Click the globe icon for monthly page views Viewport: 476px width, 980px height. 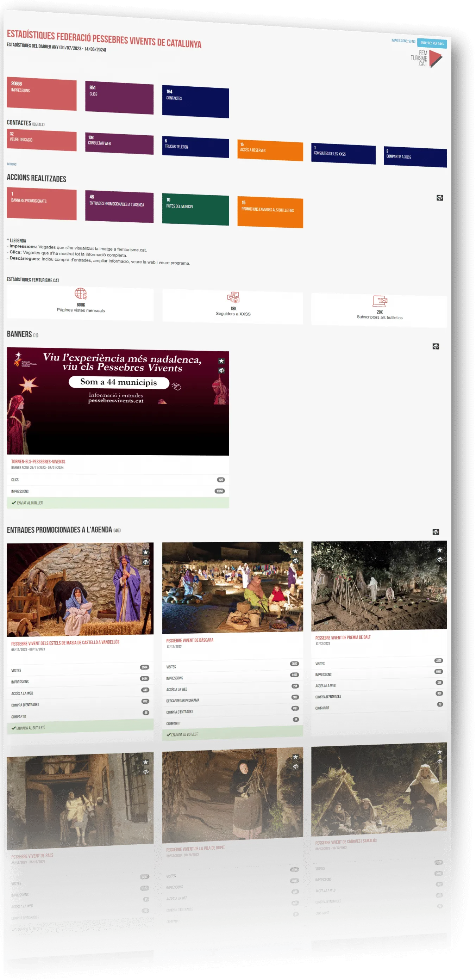[x=81, y=294]
